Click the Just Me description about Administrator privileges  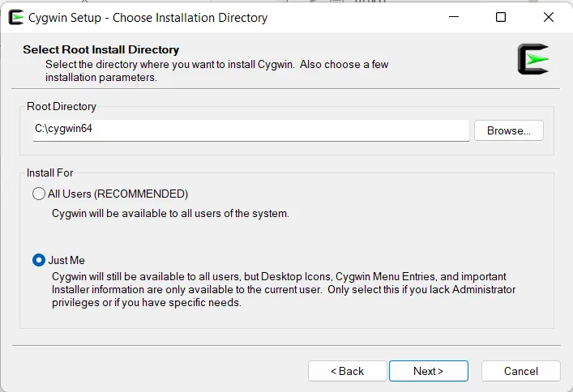pos(284,289)
